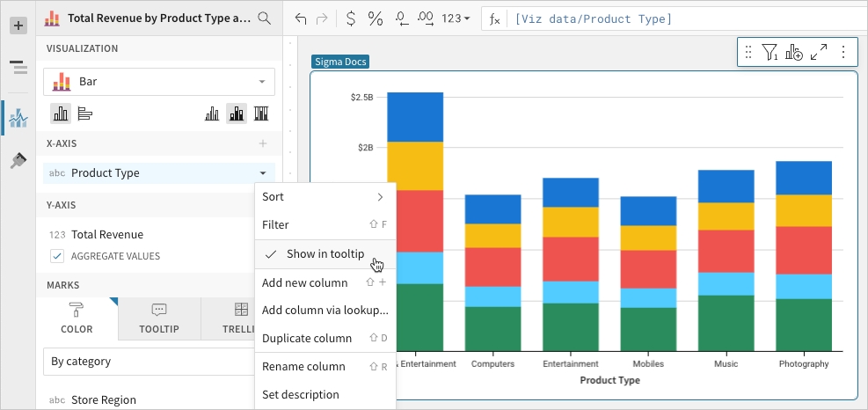Expand chart to full screen
Image resolution: width=868 pixels, height=410 pixels.
[x=819, y=53]
